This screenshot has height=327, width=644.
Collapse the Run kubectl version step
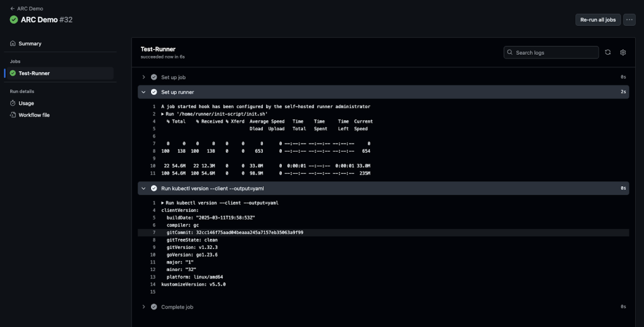click(144, 188)
